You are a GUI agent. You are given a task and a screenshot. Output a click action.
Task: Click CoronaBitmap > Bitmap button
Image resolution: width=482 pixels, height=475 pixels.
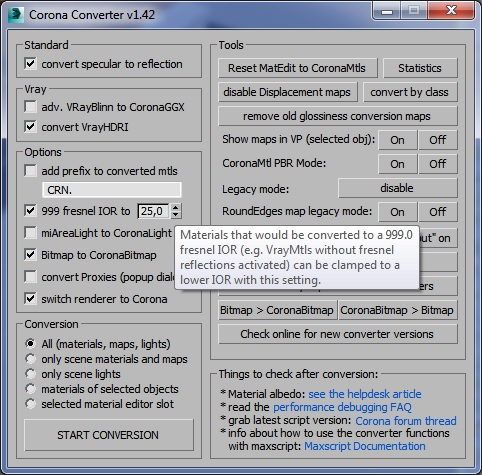point(398,310)
